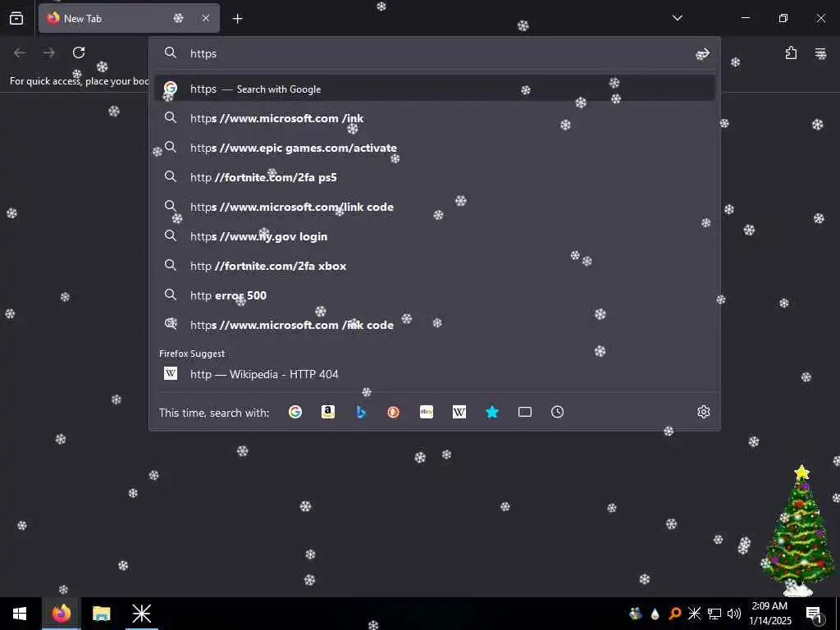Select suggestion 'https //www.epic games.com/activate'
The image size is (840, 630).
pos(435,148)
